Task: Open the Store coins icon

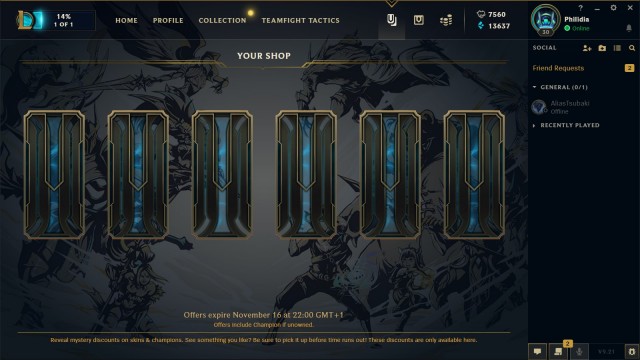Action: [x=446, y=20]
